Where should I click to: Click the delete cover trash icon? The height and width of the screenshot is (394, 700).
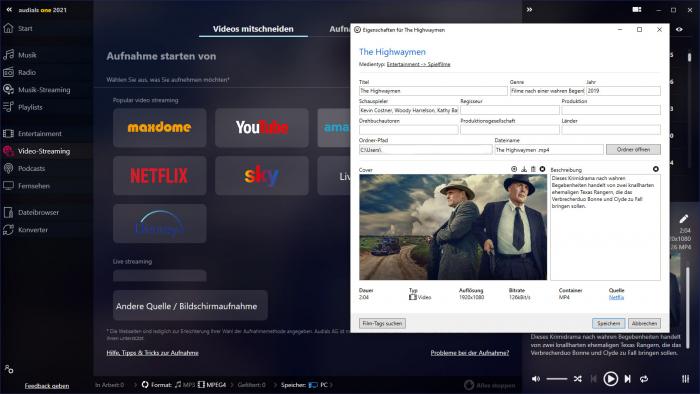[x=533, y=169]
